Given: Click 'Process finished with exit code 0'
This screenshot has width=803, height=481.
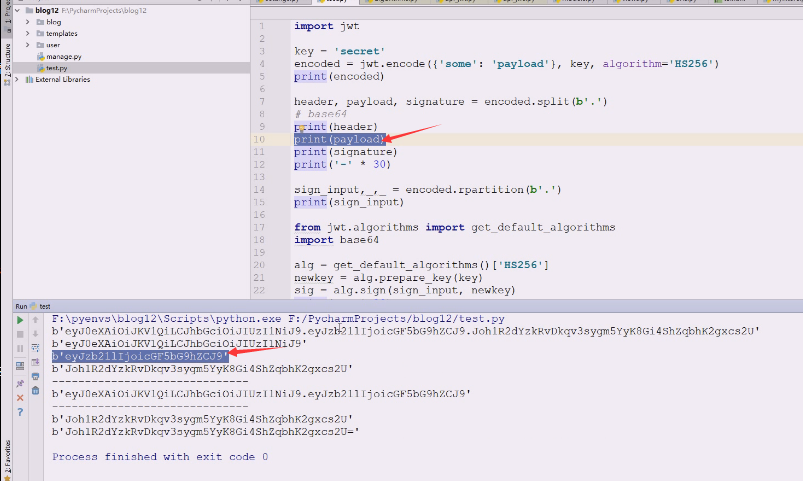Looking at the screenshot, I should coord(160,456).
